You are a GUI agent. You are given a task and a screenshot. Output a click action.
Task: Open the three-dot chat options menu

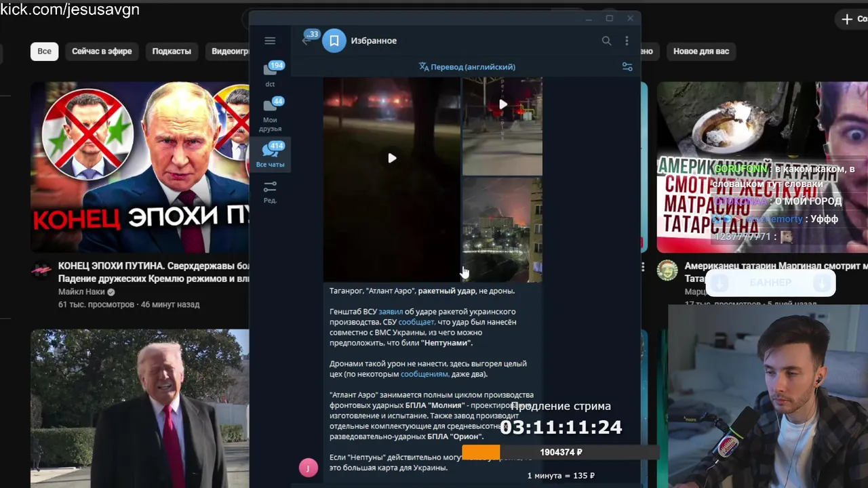tap(627, 41)
